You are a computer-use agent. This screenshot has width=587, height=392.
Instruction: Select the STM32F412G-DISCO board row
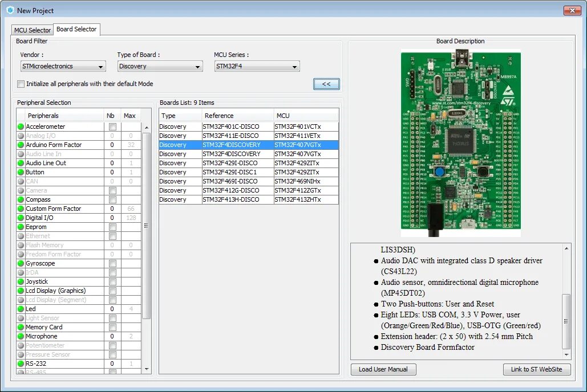tap(249, 190)
